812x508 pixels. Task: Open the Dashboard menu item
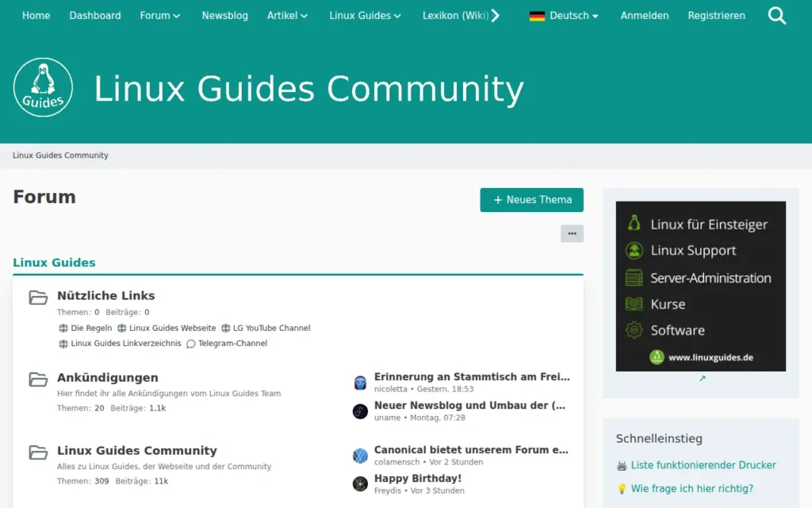pos(95,16)
